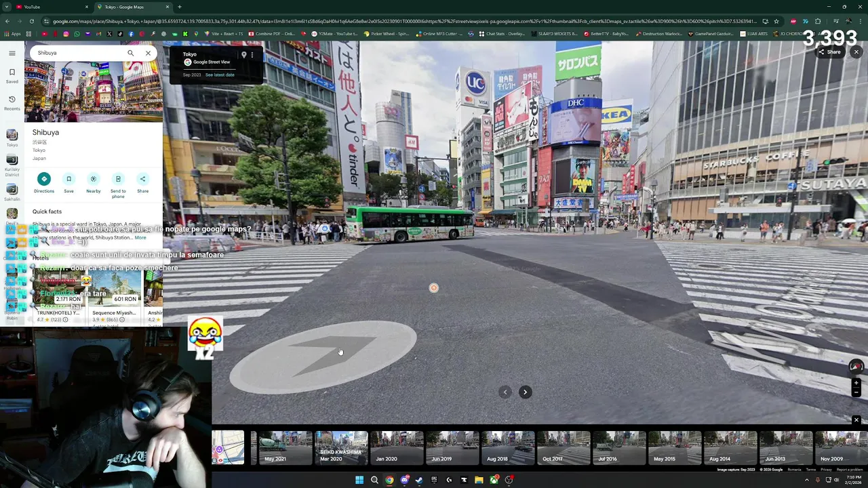Select Jun 2013 imagery thumbnail
The image size is (868, 488).
tap(786, 447)
